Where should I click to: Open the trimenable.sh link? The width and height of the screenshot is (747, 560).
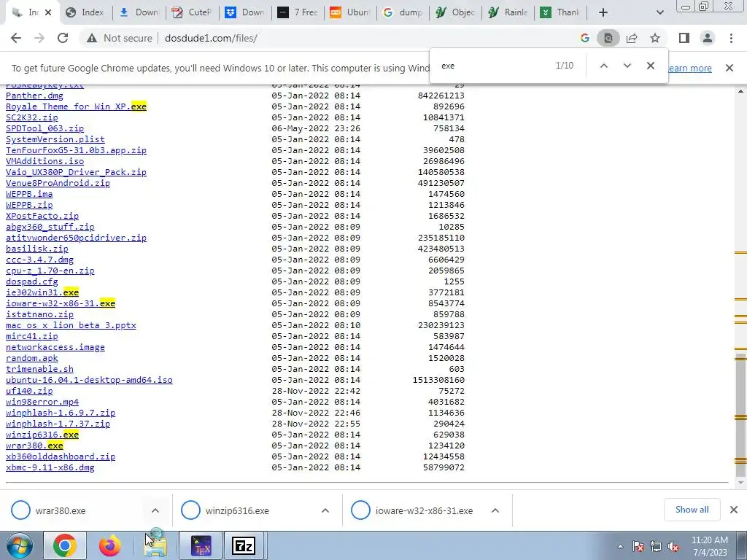(39, 369)
